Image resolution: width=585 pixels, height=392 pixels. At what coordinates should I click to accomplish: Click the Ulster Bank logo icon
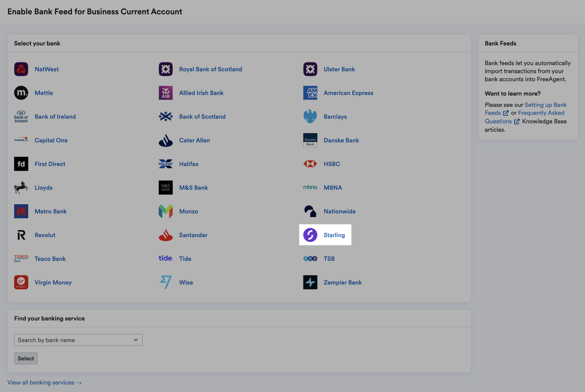[310, 69]
